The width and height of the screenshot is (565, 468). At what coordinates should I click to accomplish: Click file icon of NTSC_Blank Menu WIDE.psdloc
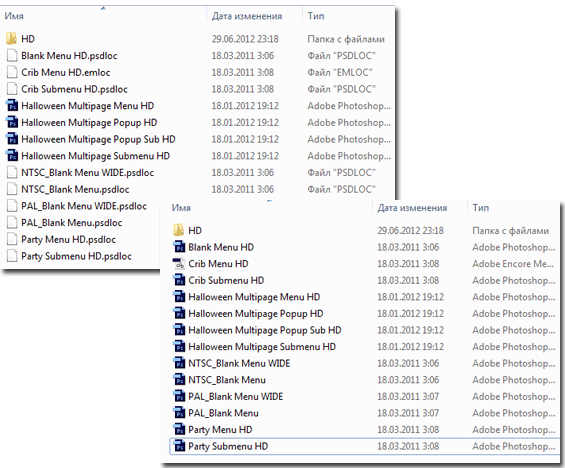(x=12, y=172)
